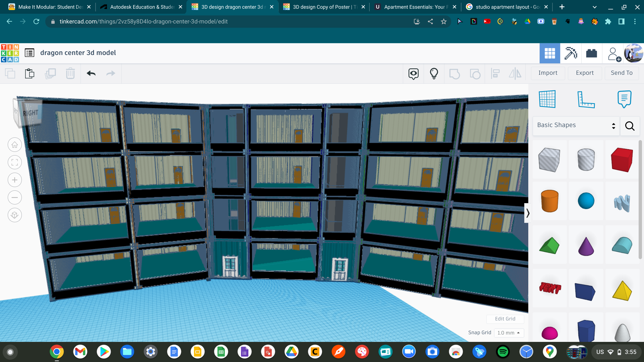644x362 pixels.
Task: Select the blue Sphere shape
Action: [586, 201]
